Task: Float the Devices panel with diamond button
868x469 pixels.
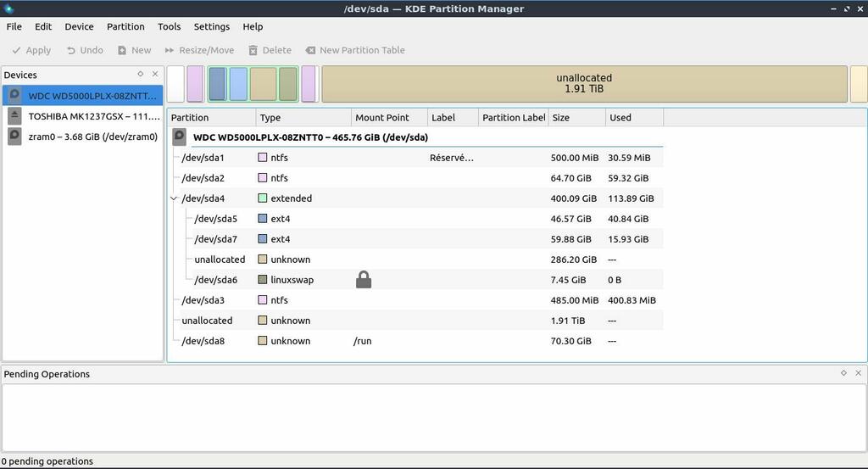Action: click(x=141, y=74)
